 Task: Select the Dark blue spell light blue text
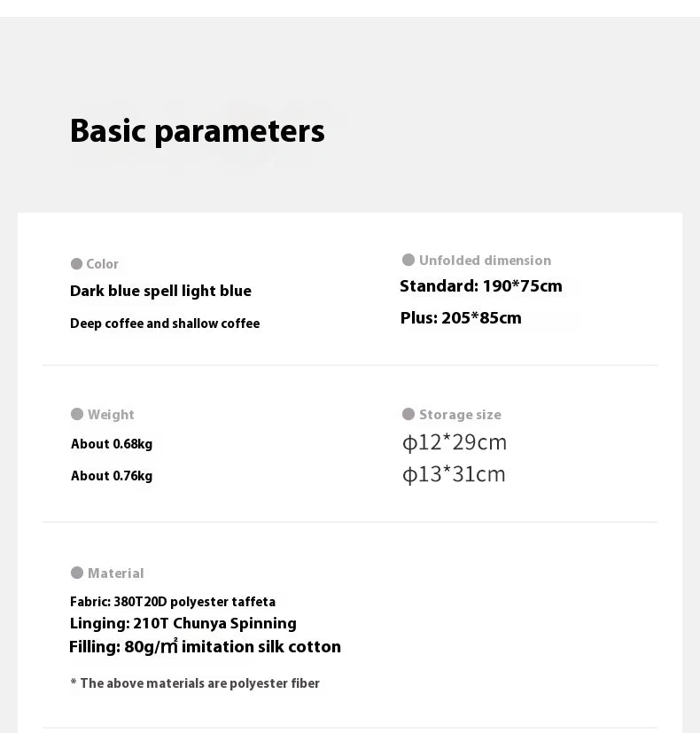(x=160, y=291)
